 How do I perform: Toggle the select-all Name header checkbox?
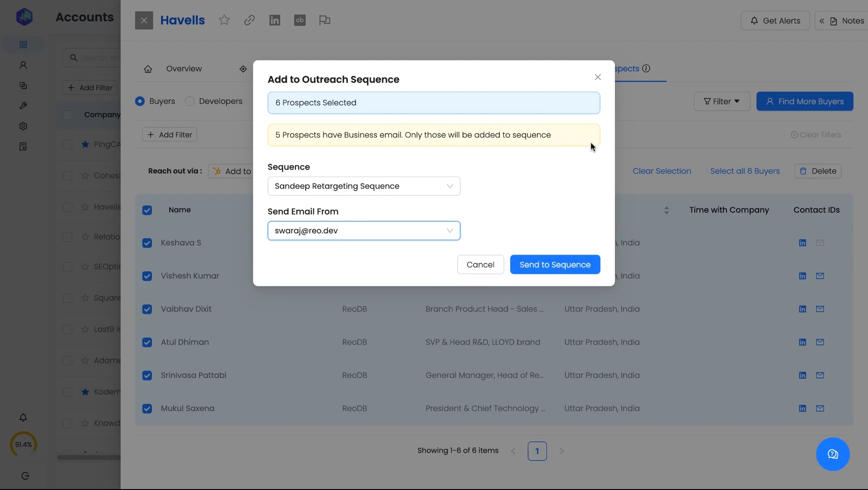click(x=147, y=210)
